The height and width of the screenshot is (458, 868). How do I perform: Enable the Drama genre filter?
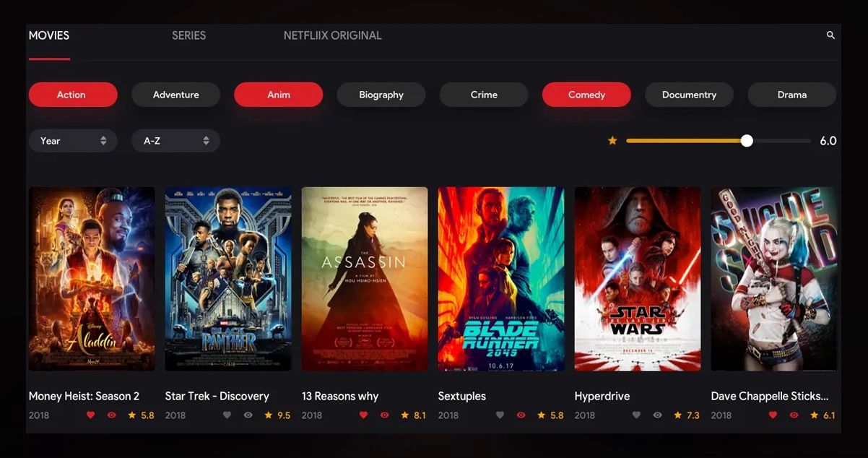click(791, 95)
